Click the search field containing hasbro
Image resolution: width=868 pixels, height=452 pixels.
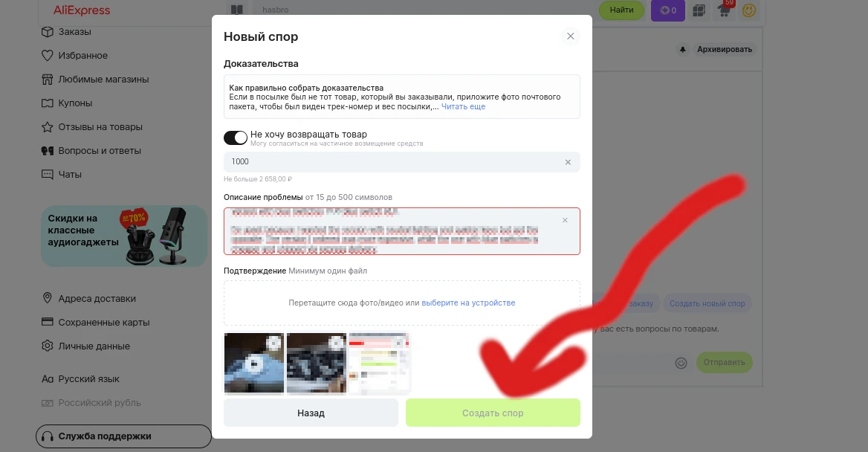point(427,10)
